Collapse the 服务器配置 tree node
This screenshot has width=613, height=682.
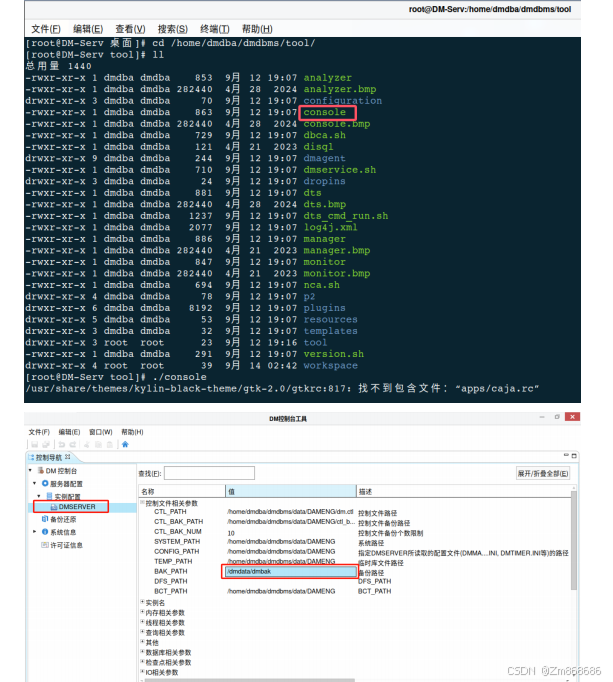tap(34, 483)
